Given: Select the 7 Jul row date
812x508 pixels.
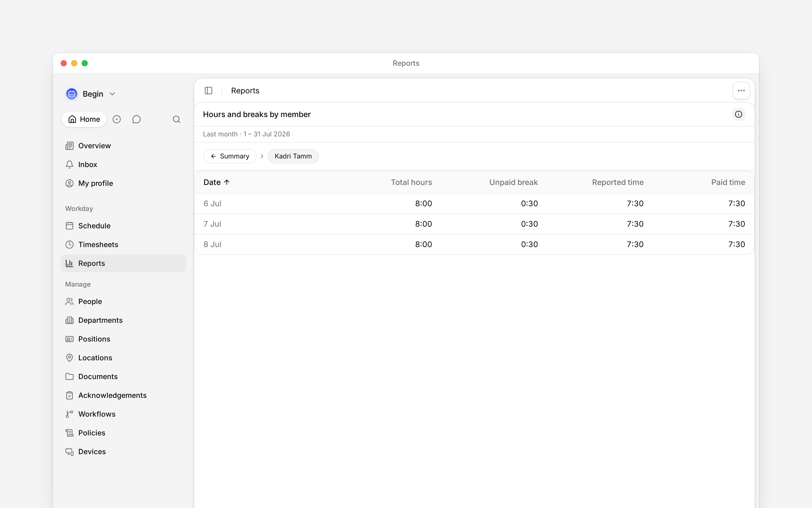Looking at the screenshot, I should click(x=212, y=224).
